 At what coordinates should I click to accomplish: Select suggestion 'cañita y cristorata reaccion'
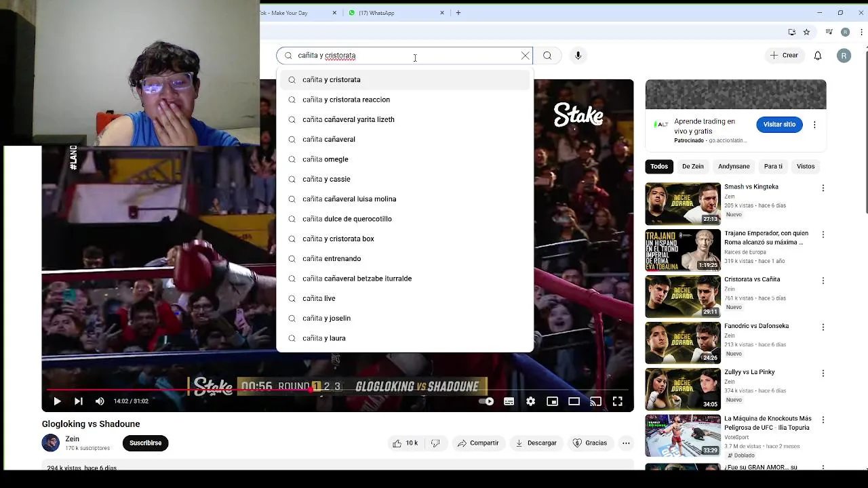(x=405, y=100)
